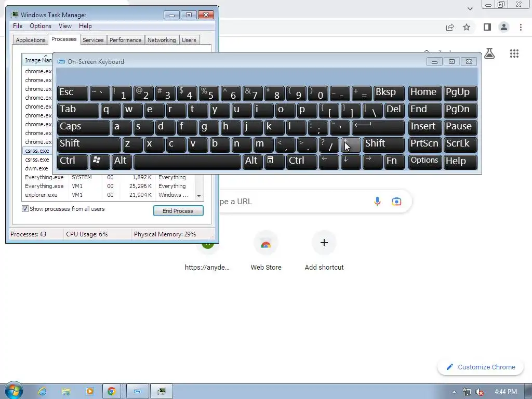Switch to the Services tab

pos(93,40)
